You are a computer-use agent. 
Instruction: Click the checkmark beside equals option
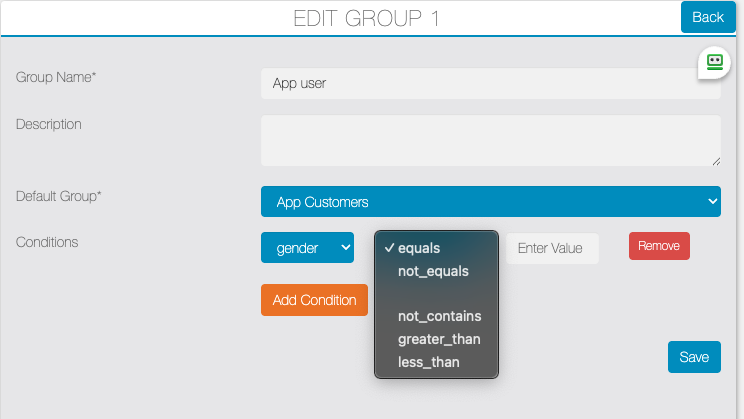coord(389,248)
